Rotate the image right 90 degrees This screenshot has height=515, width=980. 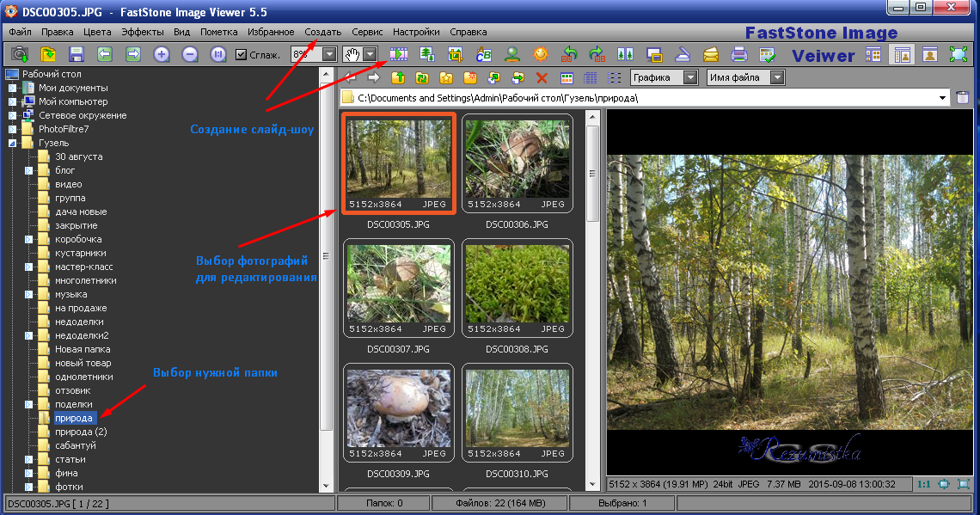pos(597,54)
